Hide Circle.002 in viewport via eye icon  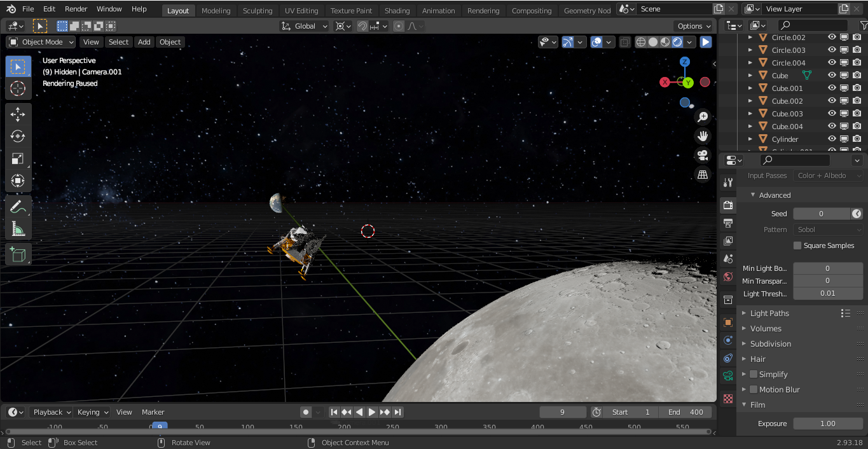click(x=831, y=37)
